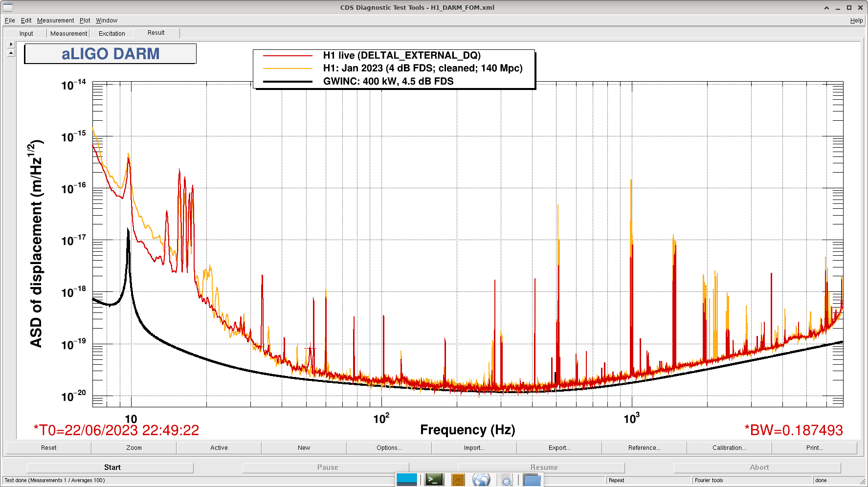The image size is (868, 487).
Task: Open the Measurement menu
Action: point(55,21)
